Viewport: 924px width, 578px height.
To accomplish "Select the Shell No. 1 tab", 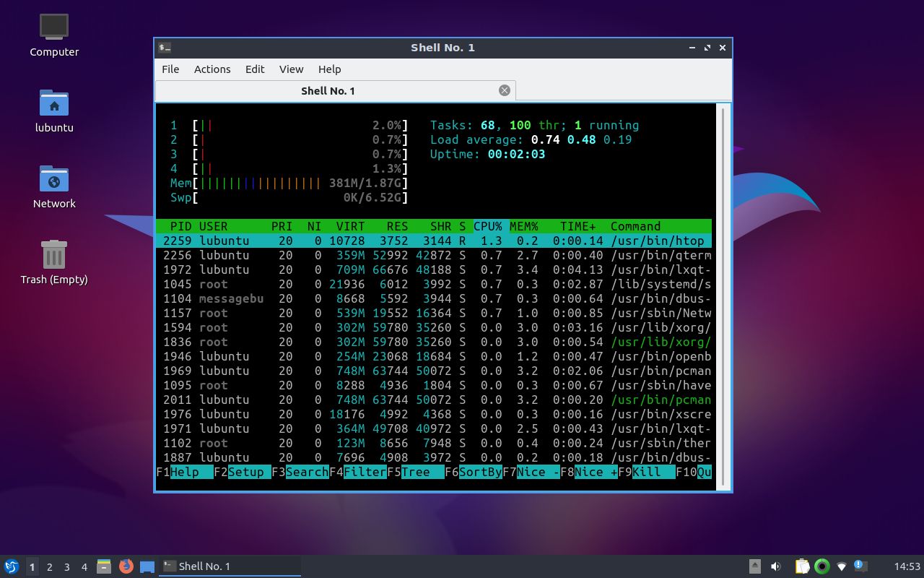I will click(x=328, y=90).
